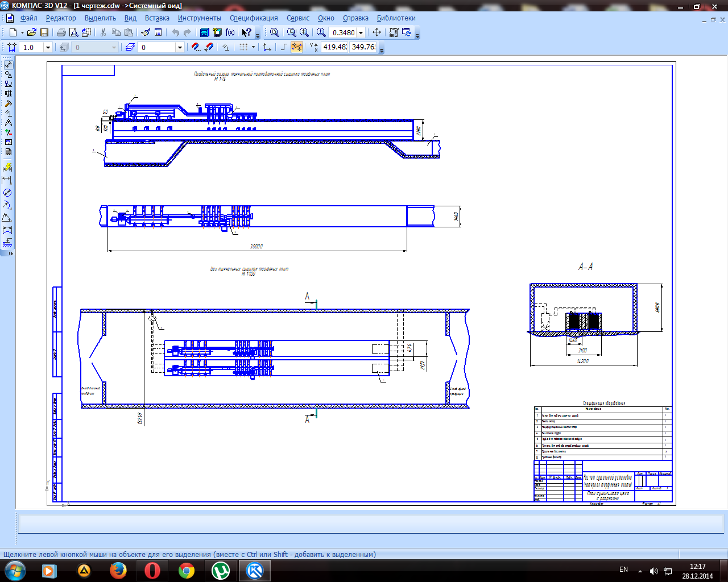
Task: Select the diametral dimension tool
Action: coord(7,193)
